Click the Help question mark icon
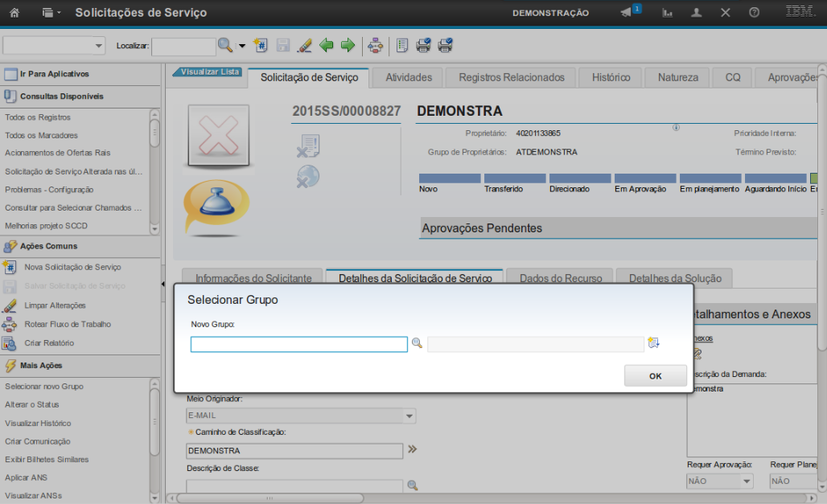 pos(754,13)
